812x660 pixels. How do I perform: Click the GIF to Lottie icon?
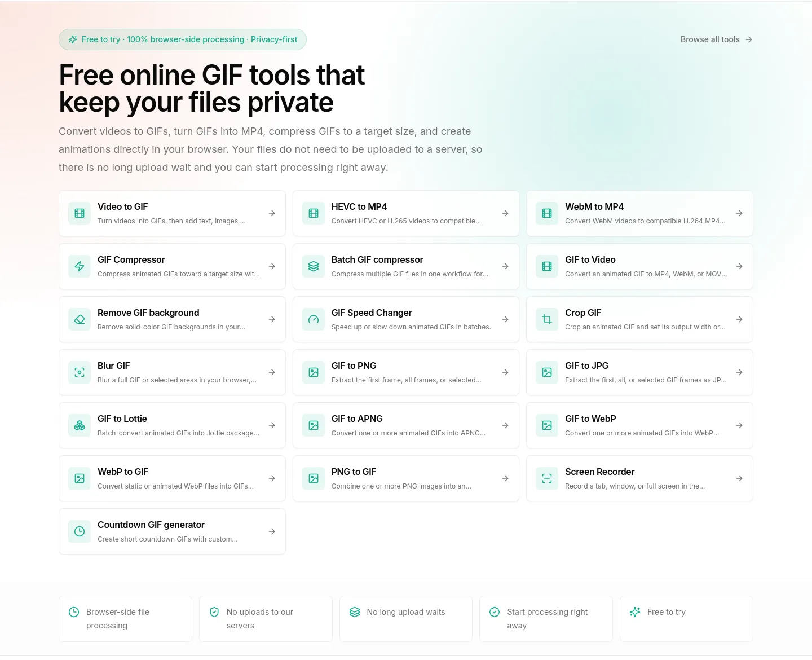click(80, 425)
